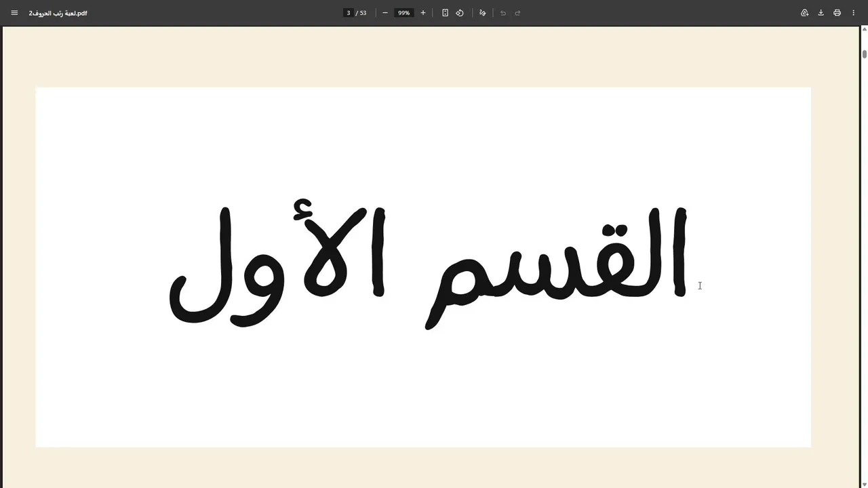
Task: Click the vertical scrollbar thumb
Action: pos(865,54)
